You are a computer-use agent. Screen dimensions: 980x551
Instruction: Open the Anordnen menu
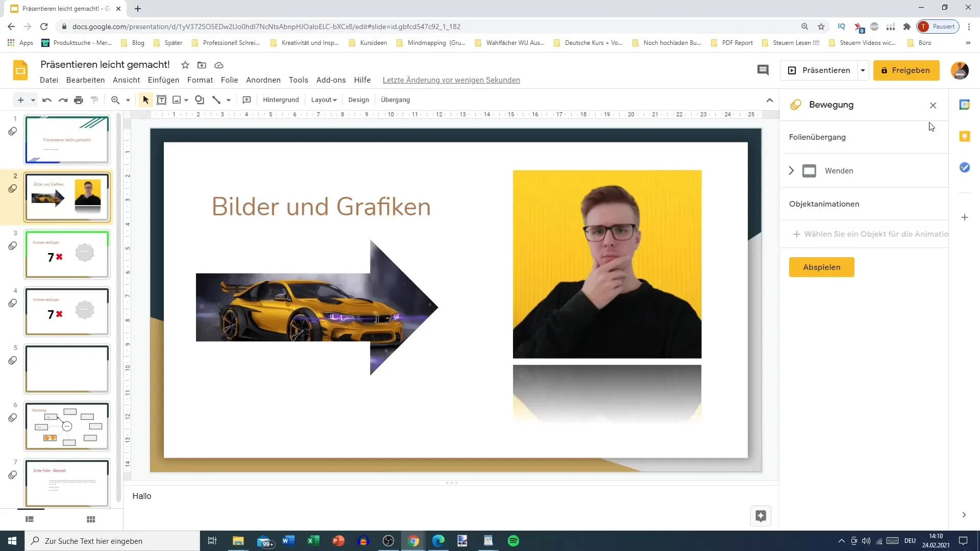click(263, 80)
